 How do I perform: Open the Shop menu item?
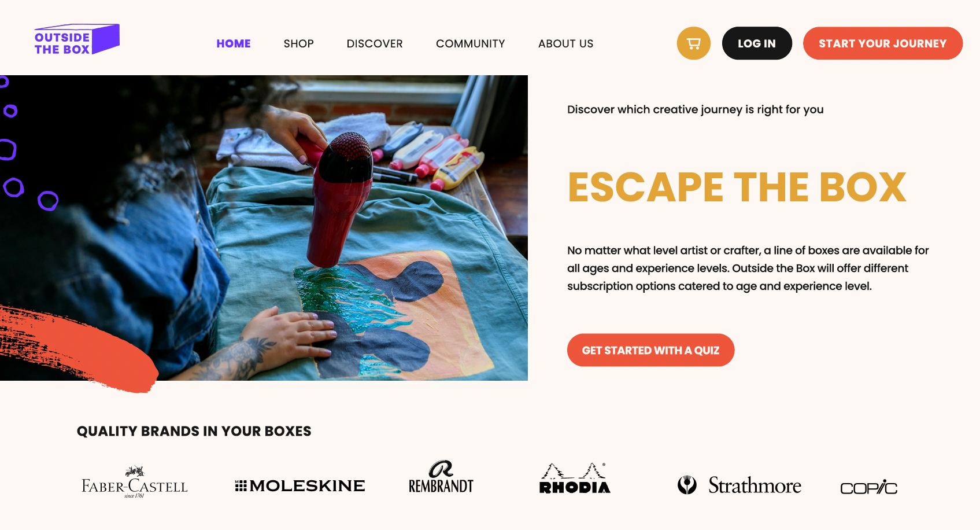pyautogui.click(x=298, y=43)
